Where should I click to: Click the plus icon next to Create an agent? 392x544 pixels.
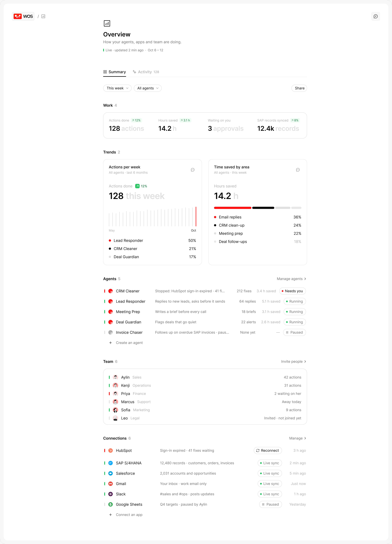[111, 342]
